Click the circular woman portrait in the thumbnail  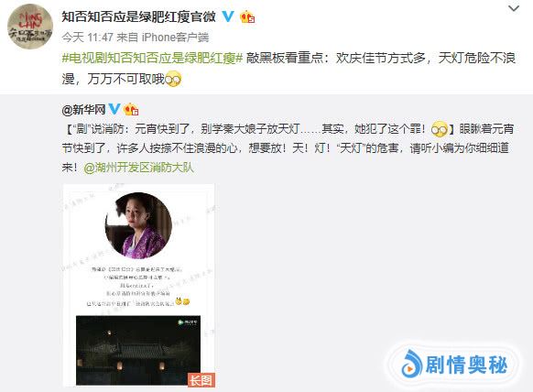138,225
